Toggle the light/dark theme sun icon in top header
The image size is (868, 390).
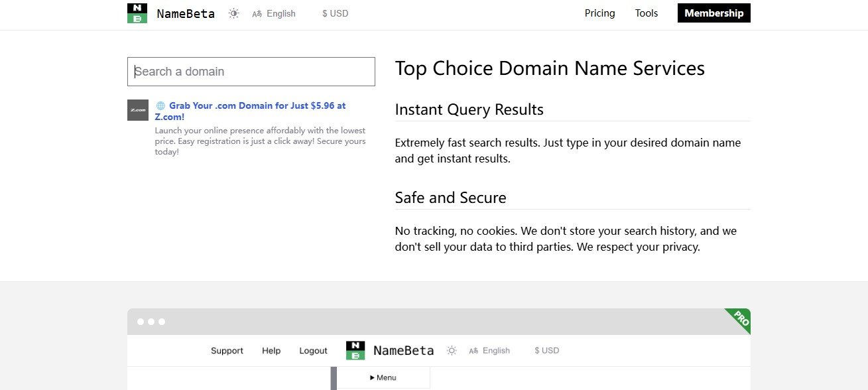pyautogui.click(x=233, y=13)
